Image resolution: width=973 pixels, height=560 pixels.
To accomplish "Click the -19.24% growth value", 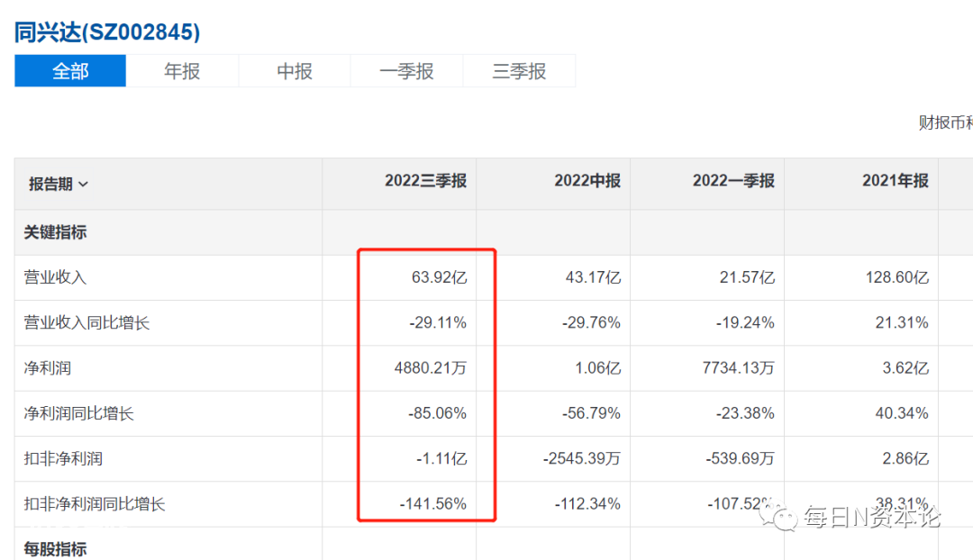I will tap(745, 322).
